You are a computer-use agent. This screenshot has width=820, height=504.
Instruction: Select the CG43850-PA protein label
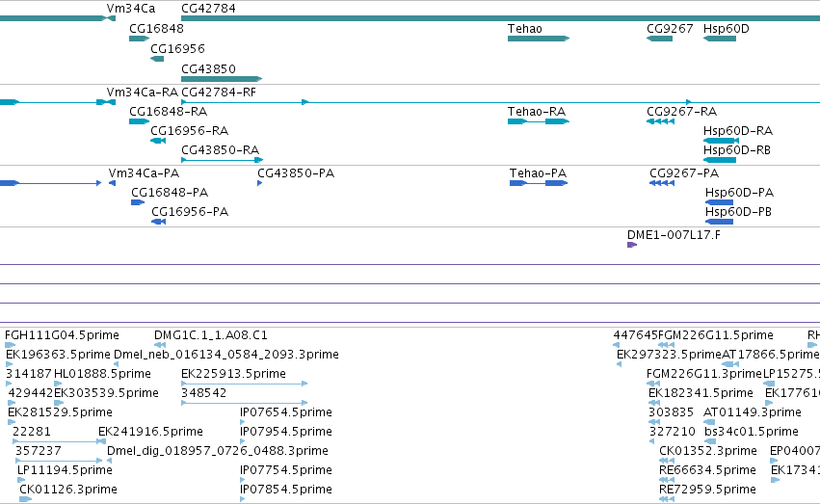pyautogui.click(x=296, y=173)
